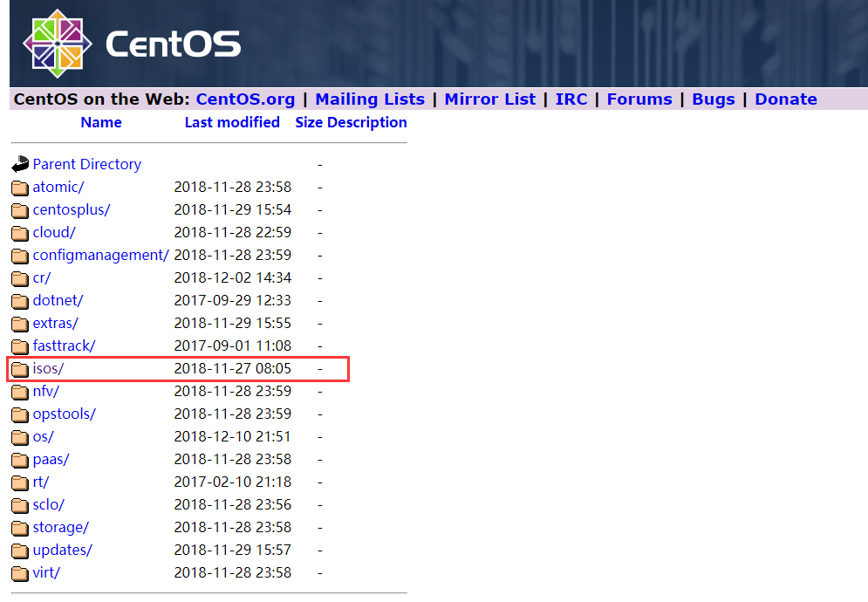Open the CentOS.org link
Screen dimensions: 868x602
coord(245,99)
